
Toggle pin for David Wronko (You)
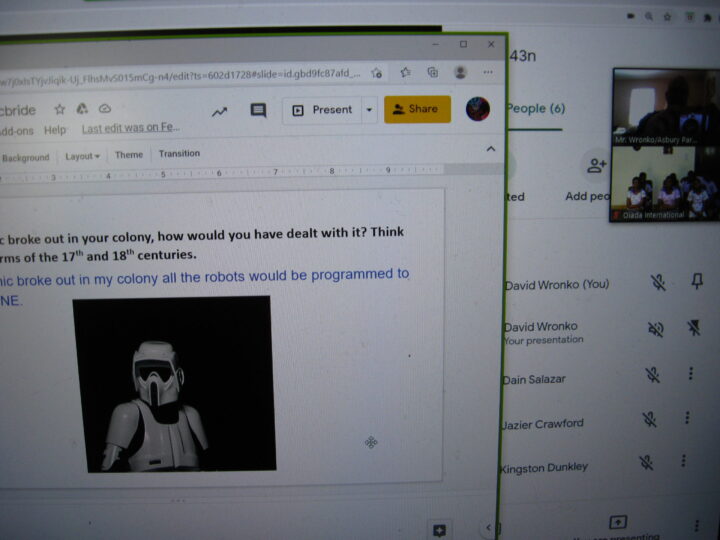(696, 283)
